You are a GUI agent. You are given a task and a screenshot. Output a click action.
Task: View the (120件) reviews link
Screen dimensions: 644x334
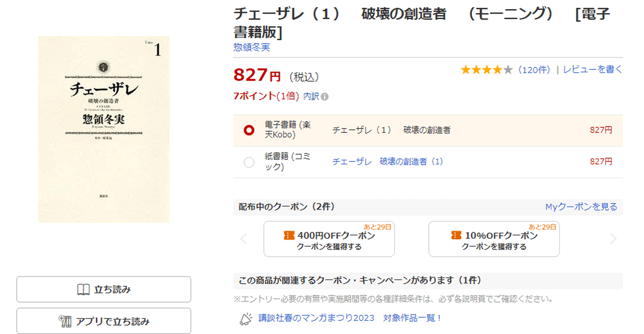point(534,70)
